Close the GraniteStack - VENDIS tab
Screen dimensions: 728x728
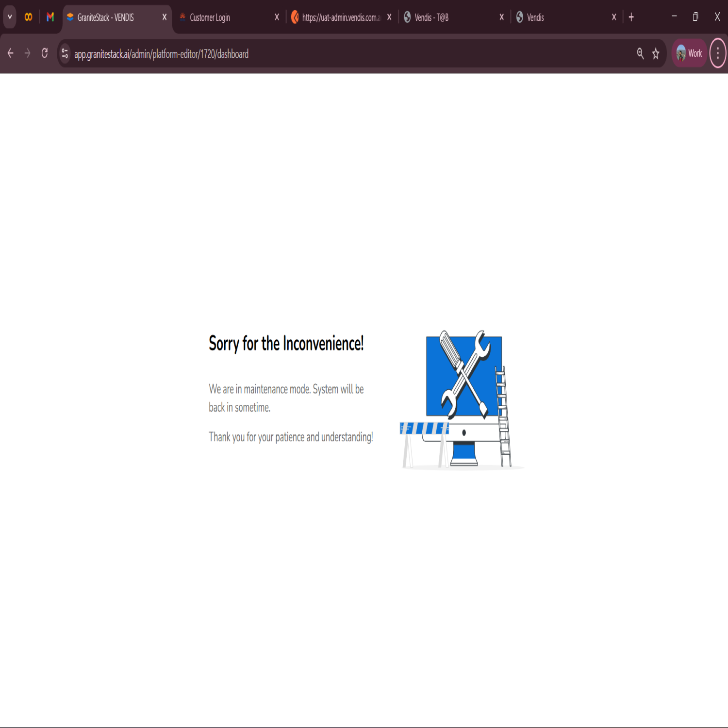165,17
